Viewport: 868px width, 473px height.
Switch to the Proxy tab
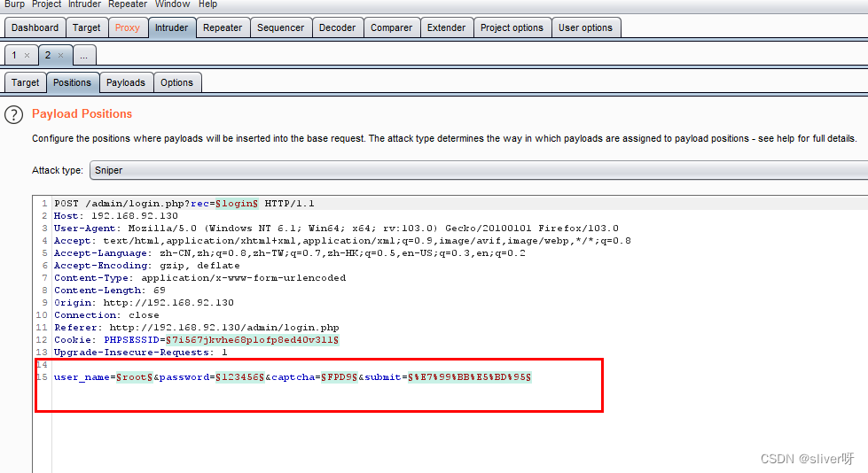click(128, 27)
